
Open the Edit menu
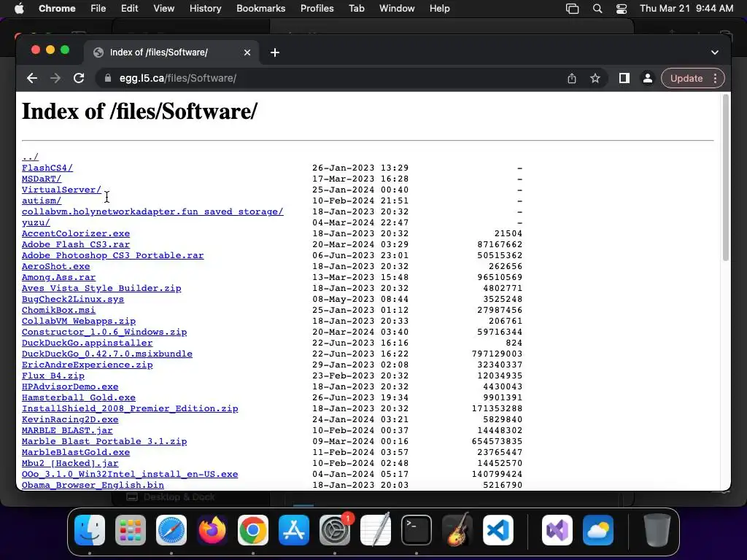point(129,8)
